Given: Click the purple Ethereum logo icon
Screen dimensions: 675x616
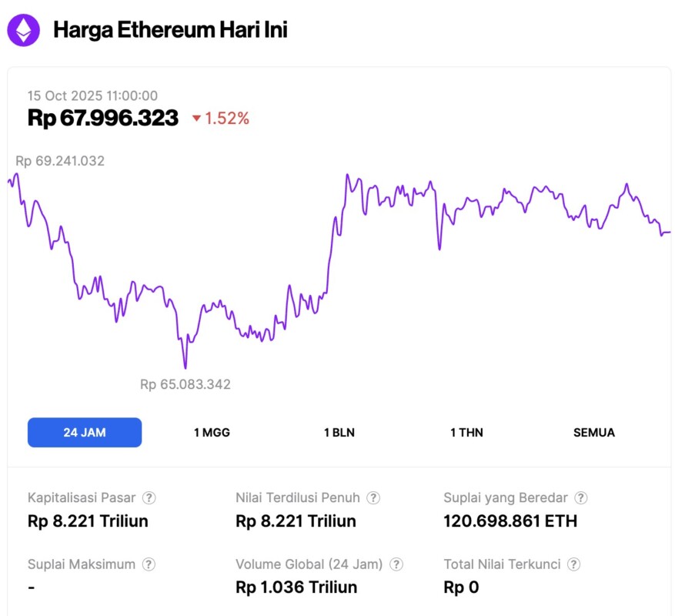Looking at the screenshot, I should pos(24,30).
